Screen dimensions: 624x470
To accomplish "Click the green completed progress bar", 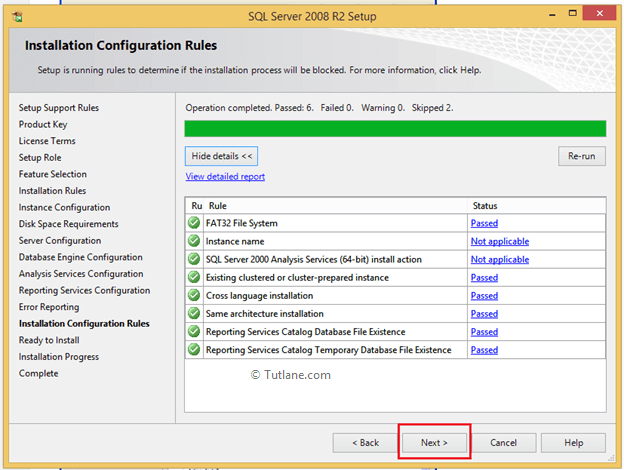I will pos(395,129).
